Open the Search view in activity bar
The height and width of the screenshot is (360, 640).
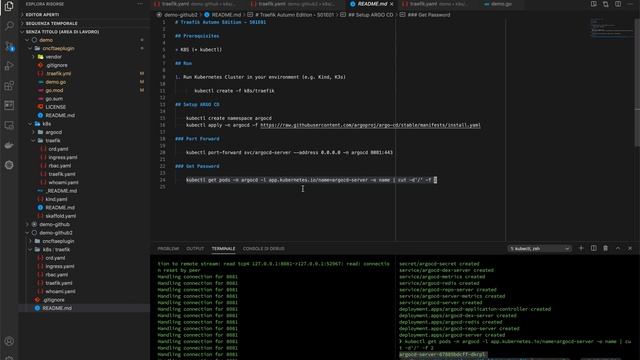[9, 26]
